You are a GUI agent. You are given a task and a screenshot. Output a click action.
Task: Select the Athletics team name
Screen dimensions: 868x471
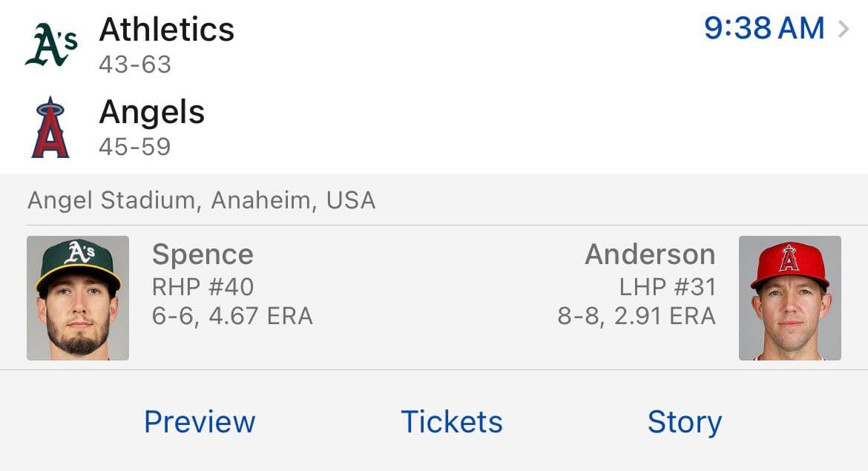coord(167,30)
